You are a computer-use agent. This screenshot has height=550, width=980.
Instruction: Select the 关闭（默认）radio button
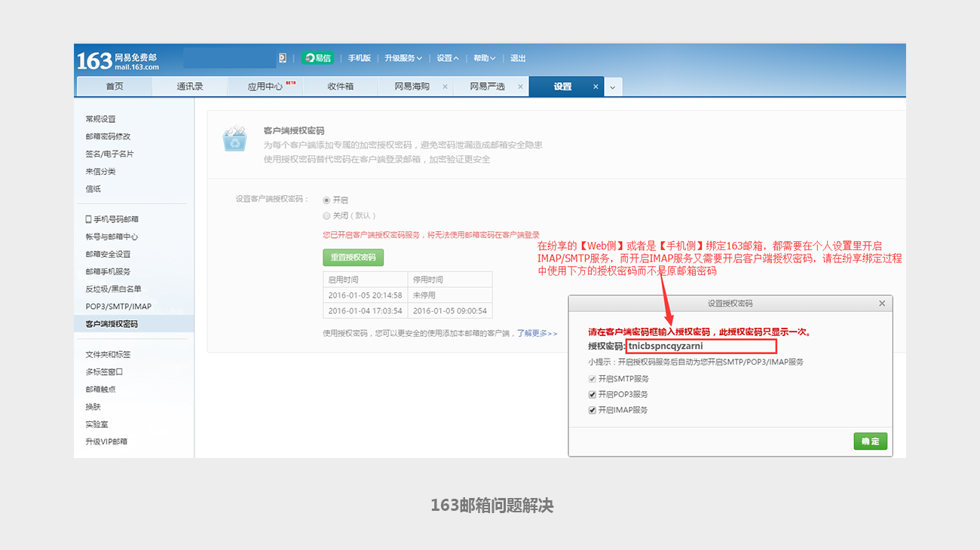(326, 215)
